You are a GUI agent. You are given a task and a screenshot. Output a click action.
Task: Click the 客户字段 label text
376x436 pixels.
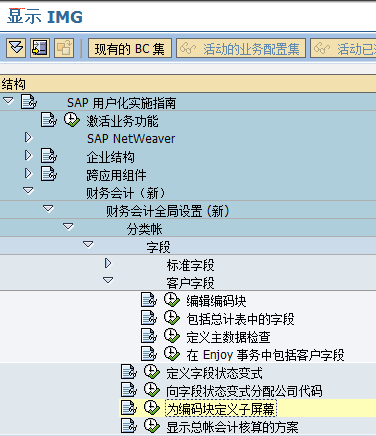pyautogui.click(x=190, y=283)
